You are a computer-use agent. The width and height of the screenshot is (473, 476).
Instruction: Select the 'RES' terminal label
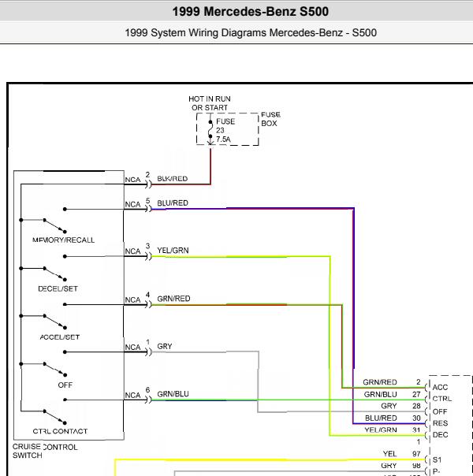440,423
